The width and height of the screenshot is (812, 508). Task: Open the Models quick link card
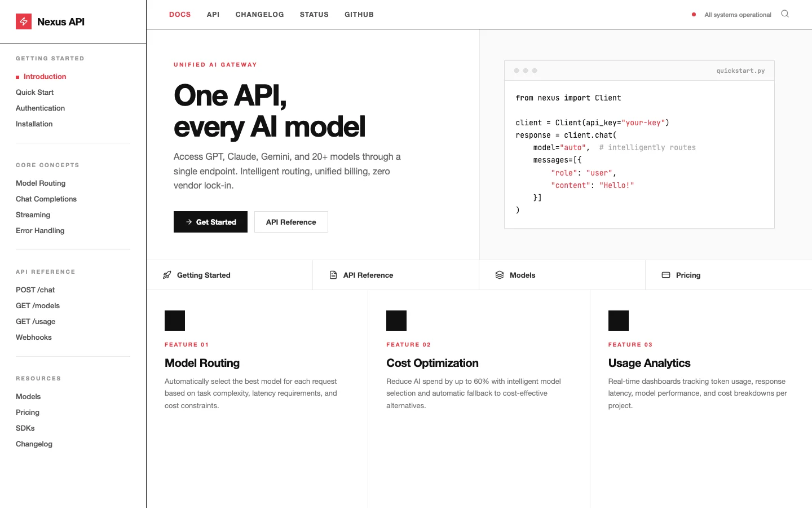[x=562, y=275]
